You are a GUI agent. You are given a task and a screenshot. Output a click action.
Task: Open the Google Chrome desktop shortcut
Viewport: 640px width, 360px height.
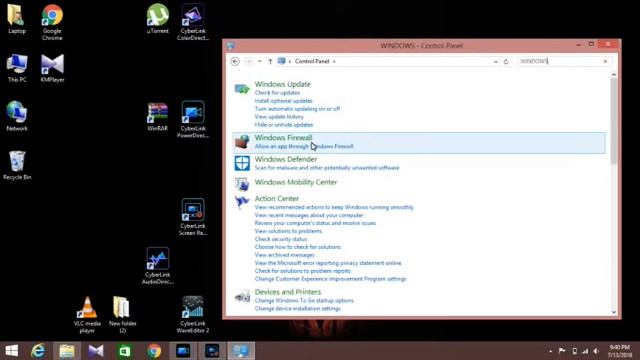coord(52,22)
